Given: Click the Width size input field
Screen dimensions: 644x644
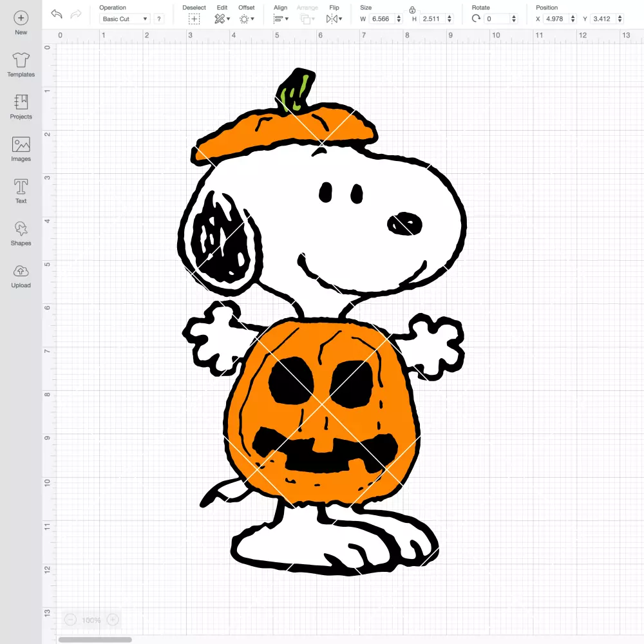Looking at the screenshot, I should [x=382, y=19].
